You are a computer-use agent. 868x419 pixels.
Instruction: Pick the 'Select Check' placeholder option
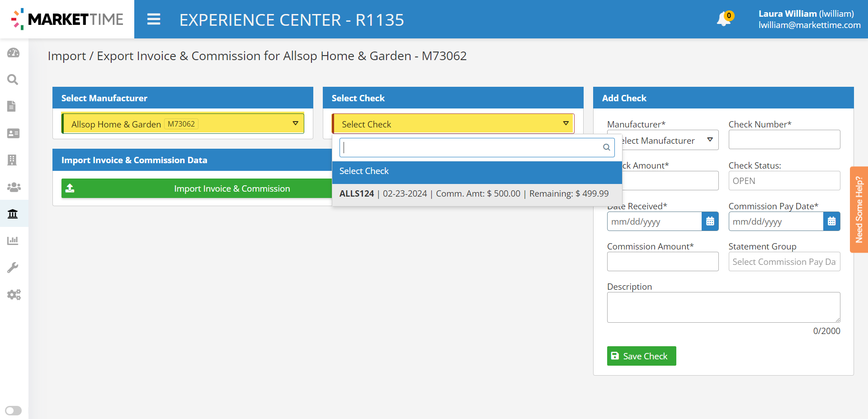pyautogui.click(x=476, y=171)
